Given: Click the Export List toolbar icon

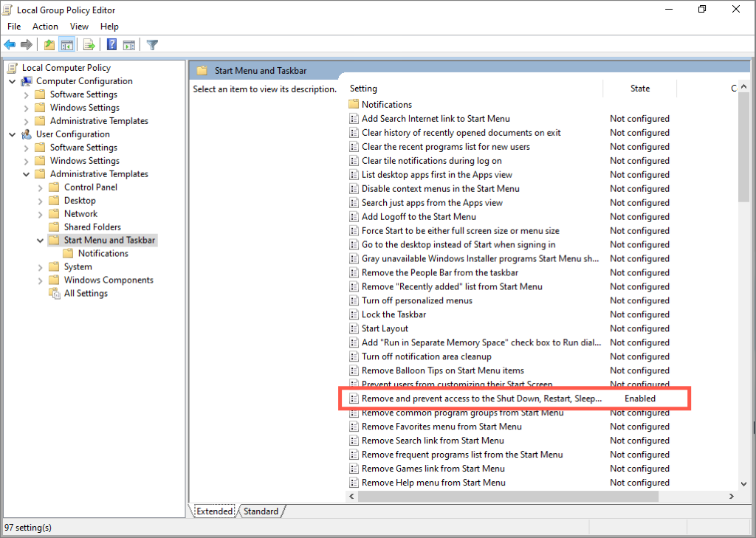Looking at the screenshot, I should coord(89,45).
